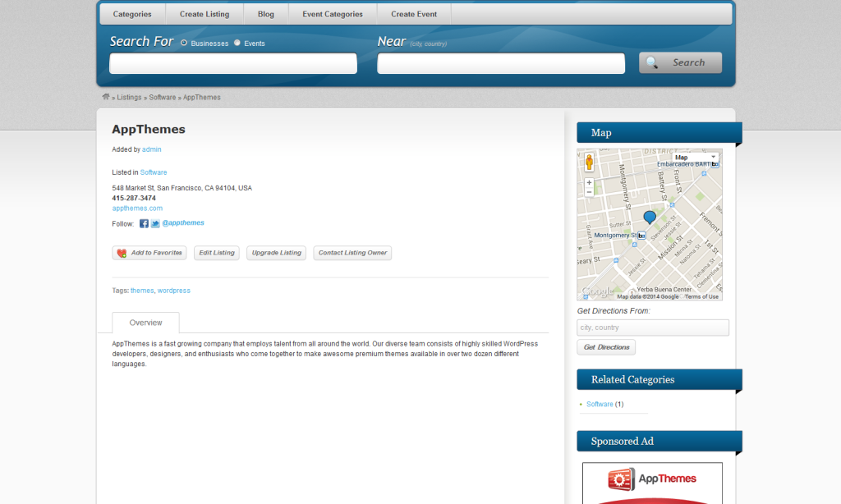
Task: Open the @appthemes Twitter handle link
Action: [x=183, y=223]
